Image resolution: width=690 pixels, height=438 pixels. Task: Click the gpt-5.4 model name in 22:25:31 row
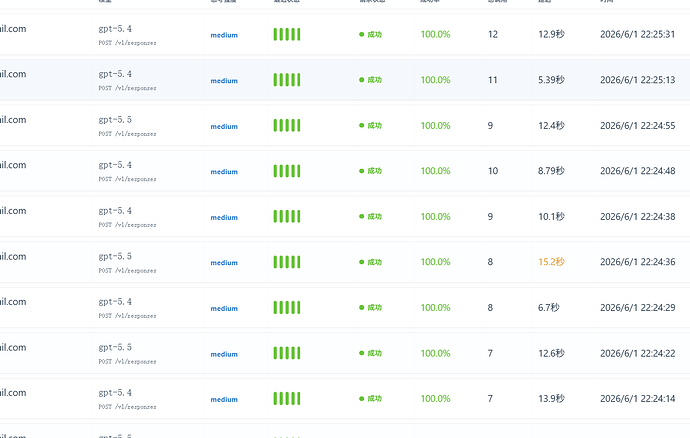coord(115,29)
